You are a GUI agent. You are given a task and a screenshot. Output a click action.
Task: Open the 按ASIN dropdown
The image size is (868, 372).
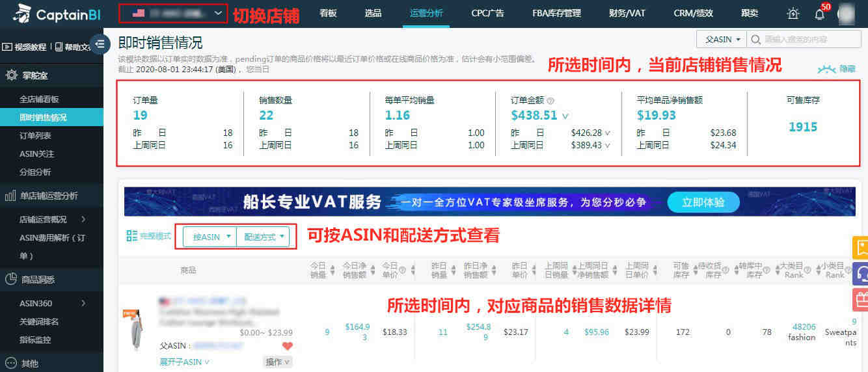(210, 237)
